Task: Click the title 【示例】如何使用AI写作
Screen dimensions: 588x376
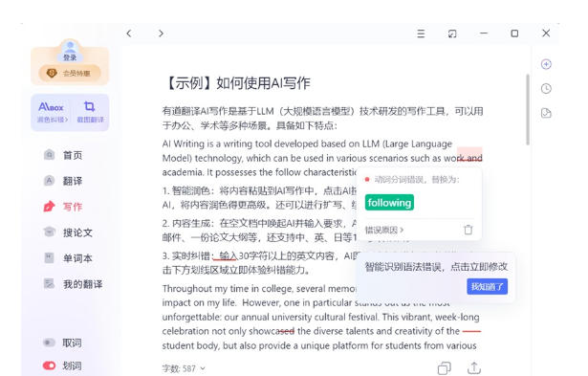Action: click(x=237, y=83)
